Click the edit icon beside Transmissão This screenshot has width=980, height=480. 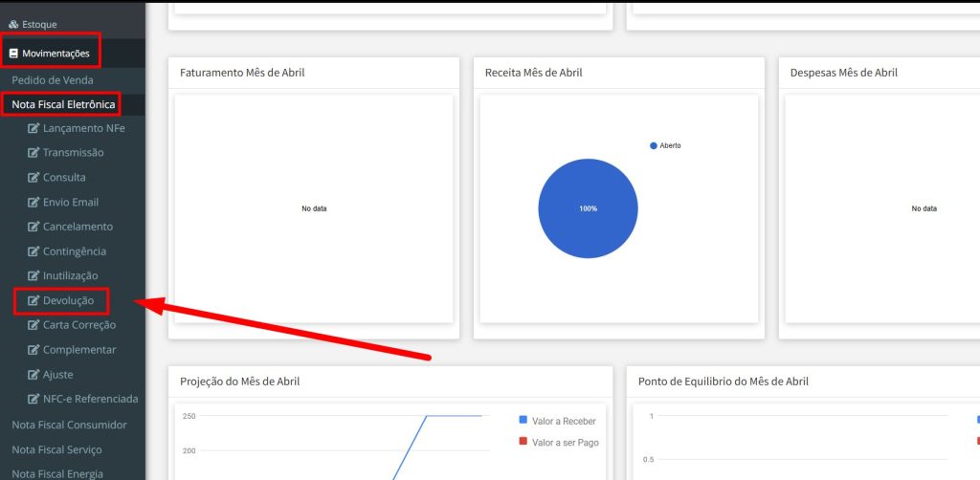pos(33,153)
